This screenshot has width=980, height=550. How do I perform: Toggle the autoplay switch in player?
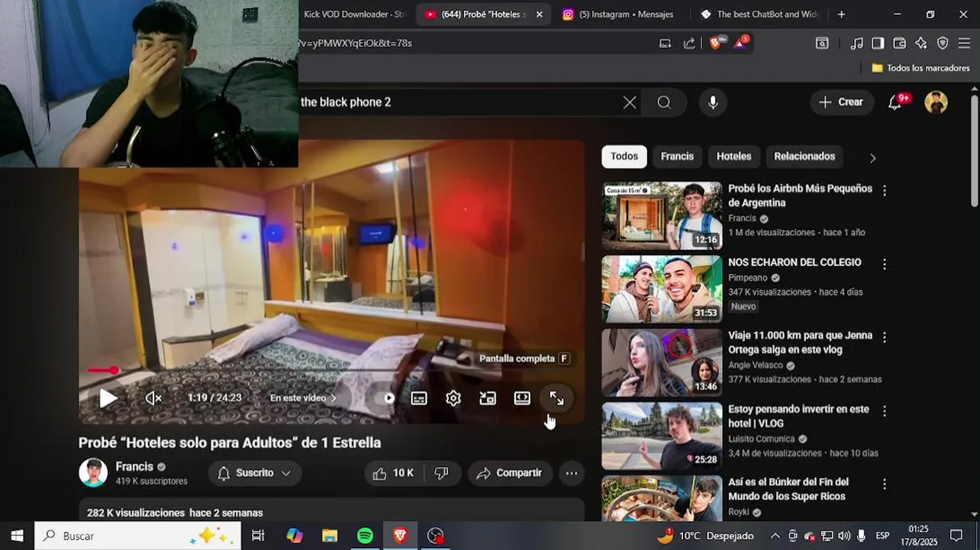click(x=388, y=398)
